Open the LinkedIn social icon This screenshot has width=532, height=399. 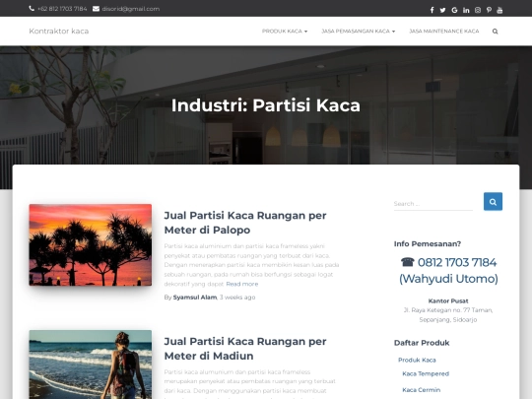(466, 10)
